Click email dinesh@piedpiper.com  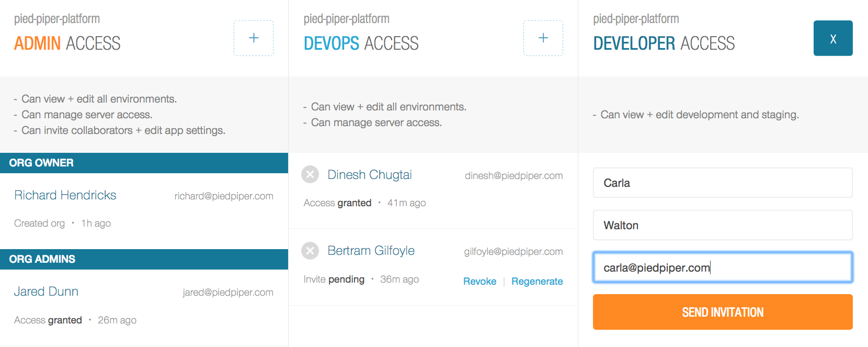click(514, 176)
